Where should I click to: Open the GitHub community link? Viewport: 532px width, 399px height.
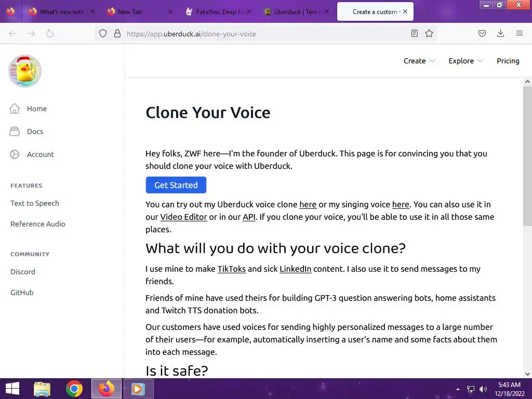tap(22, 292)
